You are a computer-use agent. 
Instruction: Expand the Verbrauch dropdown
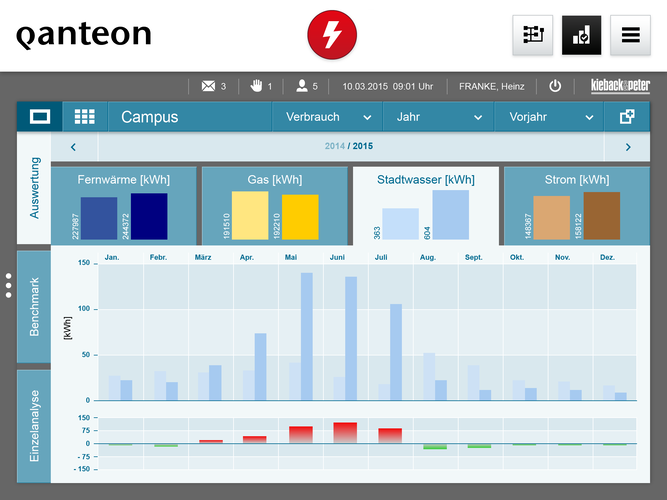pyautogui.click(x=327, y=117)
